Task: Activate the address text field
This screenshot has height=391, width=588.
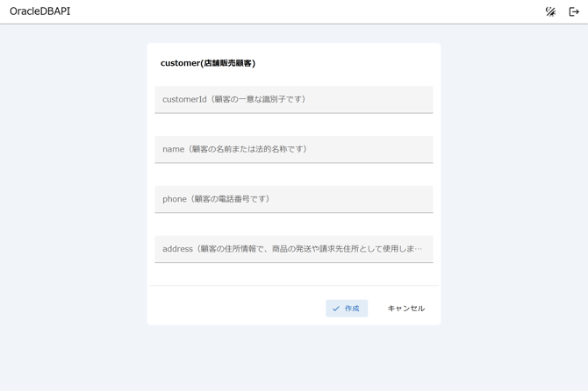Action: click(293, 249)
